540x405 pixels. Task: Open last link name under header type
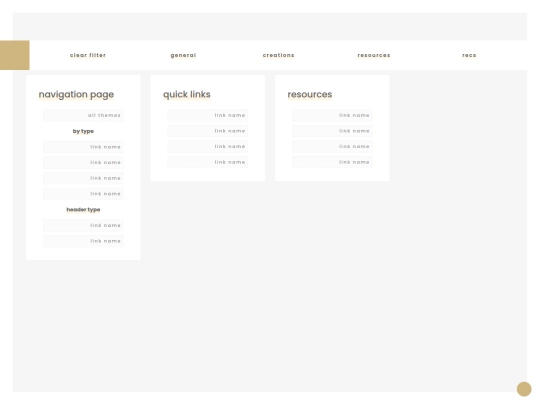pyautogui.click(x=83, y=241)
